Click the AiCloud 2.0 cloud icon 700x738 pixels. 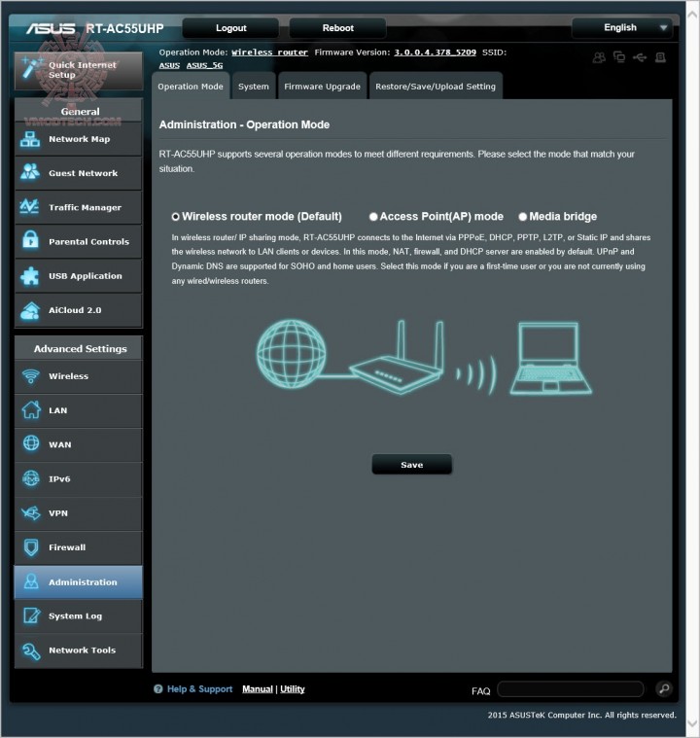coord(30,310)
